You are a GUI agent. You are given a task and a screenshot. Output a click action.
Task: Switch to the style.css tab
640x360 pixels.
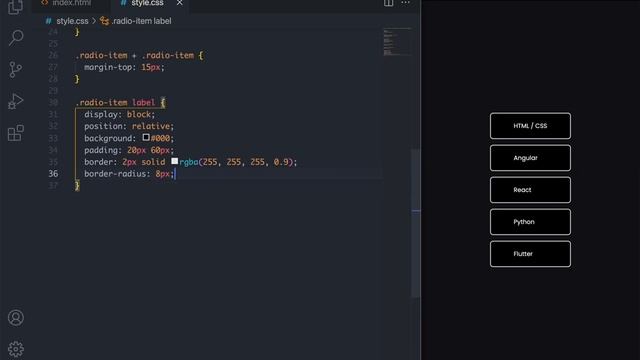[x=147, y=3]
